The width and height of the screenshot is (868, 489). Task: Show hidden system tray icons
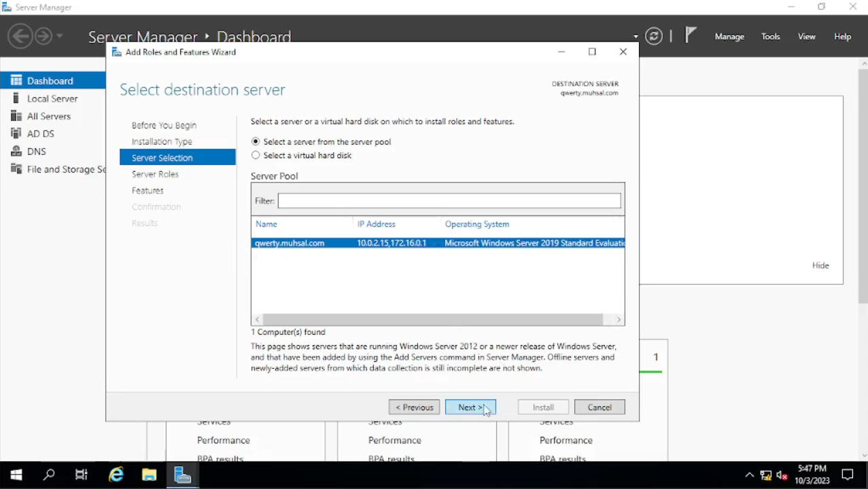(x=749, y=475)
